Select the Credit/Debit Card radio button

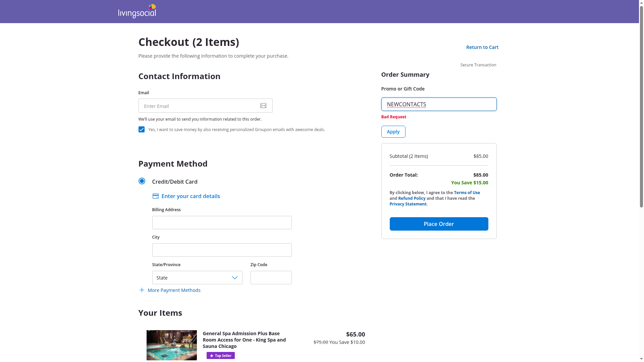[142, 181]
